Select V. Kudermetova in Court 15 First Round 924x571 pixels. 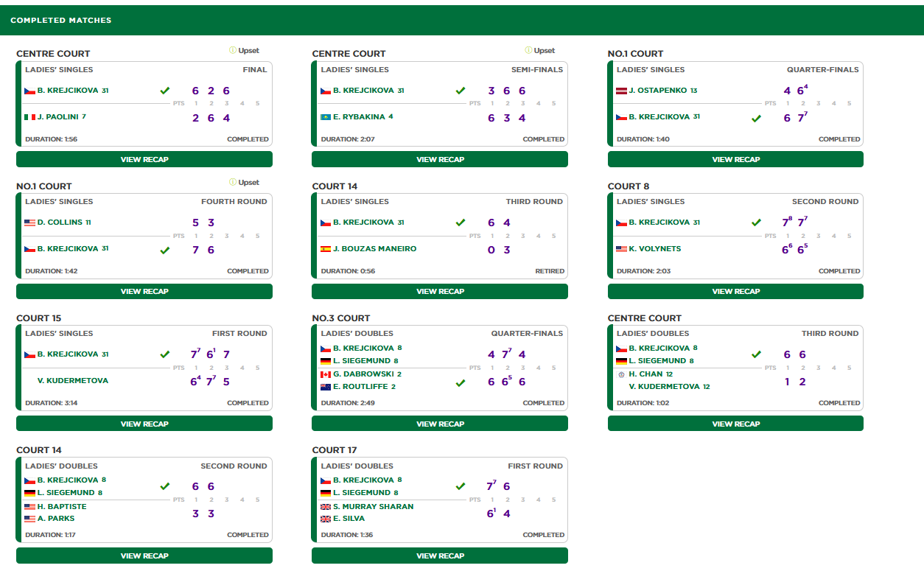click(72, 381)
